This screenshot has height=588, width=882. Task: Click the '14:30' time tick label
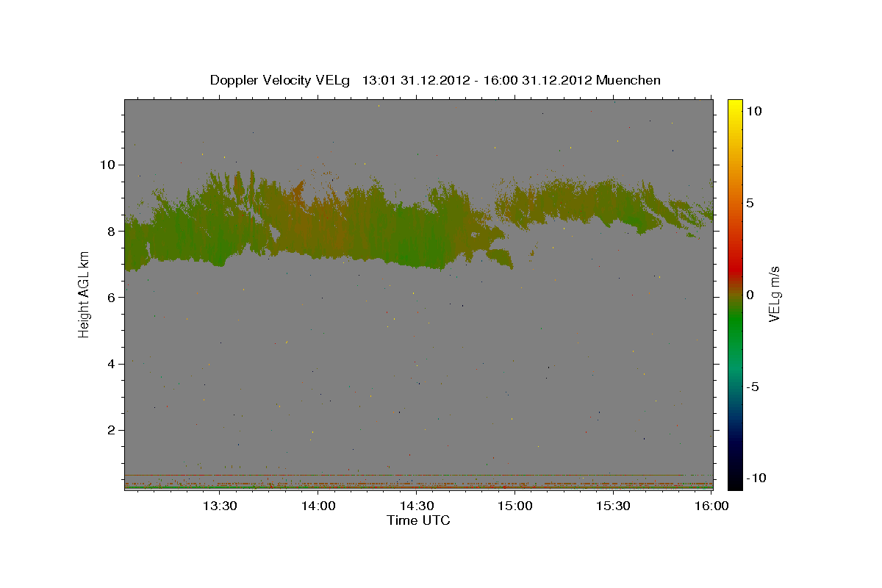416,506
